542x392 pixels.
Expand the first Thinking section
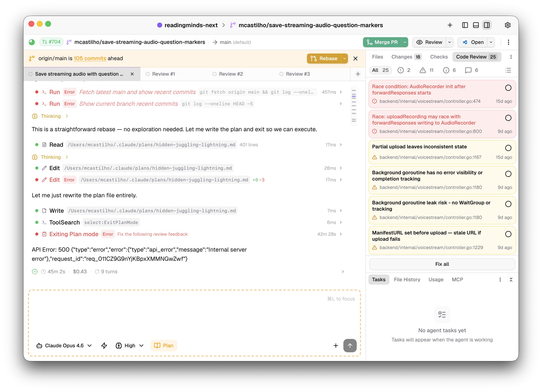point(50,116)
